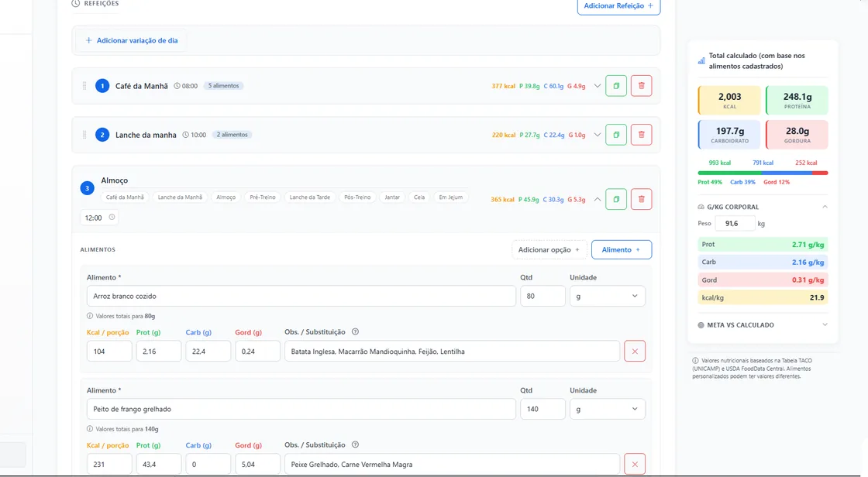Open unit dropdown for Peito de frango grelhado
Viewport: 868px width, 477px height.
[x=608, y=409]
